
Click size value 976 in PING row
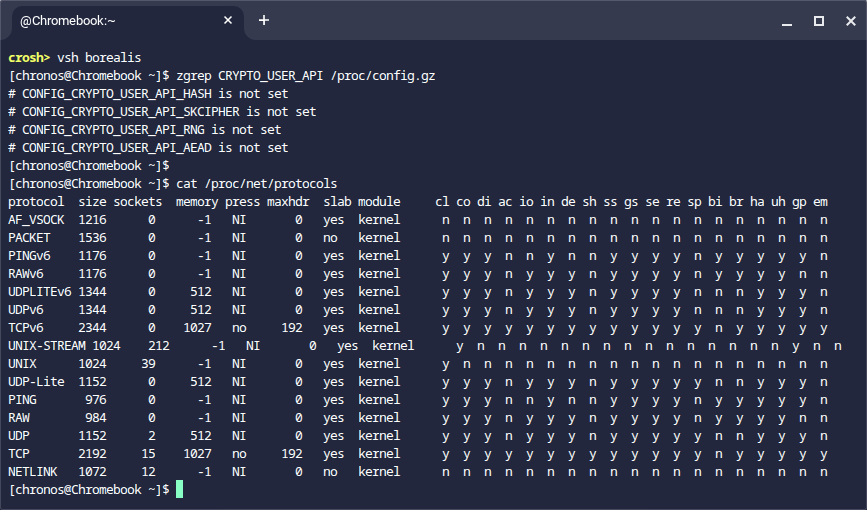tap(96, 399)
